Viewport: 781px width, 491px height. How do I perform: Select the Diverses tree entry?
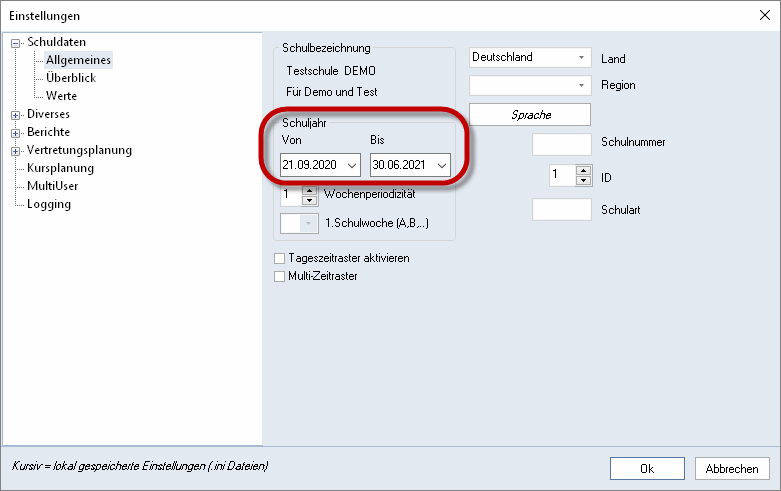click(x=48, y=114)
